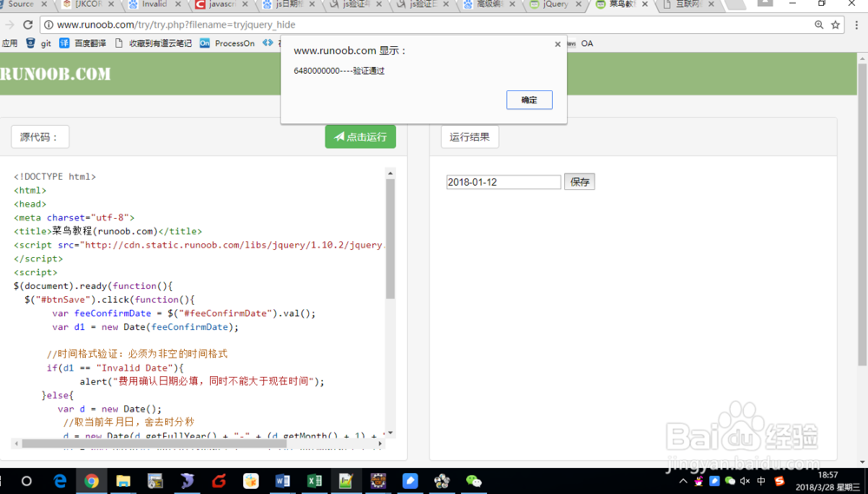The image size is (868, 494).
Task: Switch to the js日期 tab
Action: (289, 3)
